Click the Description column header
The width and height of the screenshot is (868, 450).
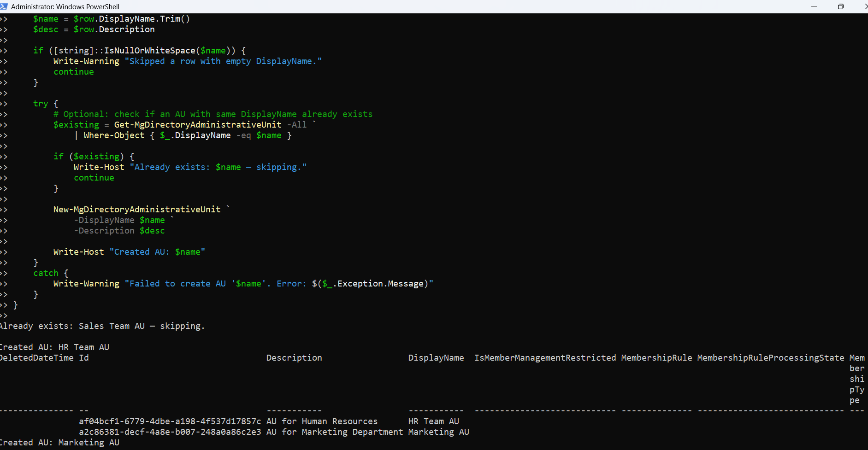(x=294, y=358)
